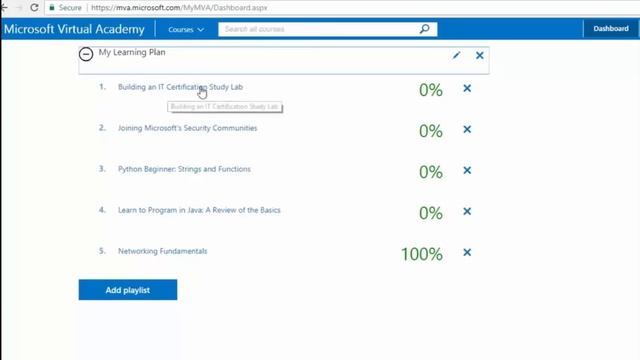This screenshot has height=360, width=640.
Task: Click the My Learning Plan title
Action: (132, 52)
